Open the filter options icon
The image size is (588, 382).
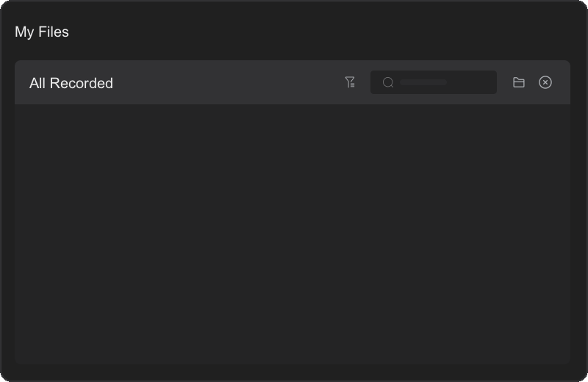pos(351,82)
